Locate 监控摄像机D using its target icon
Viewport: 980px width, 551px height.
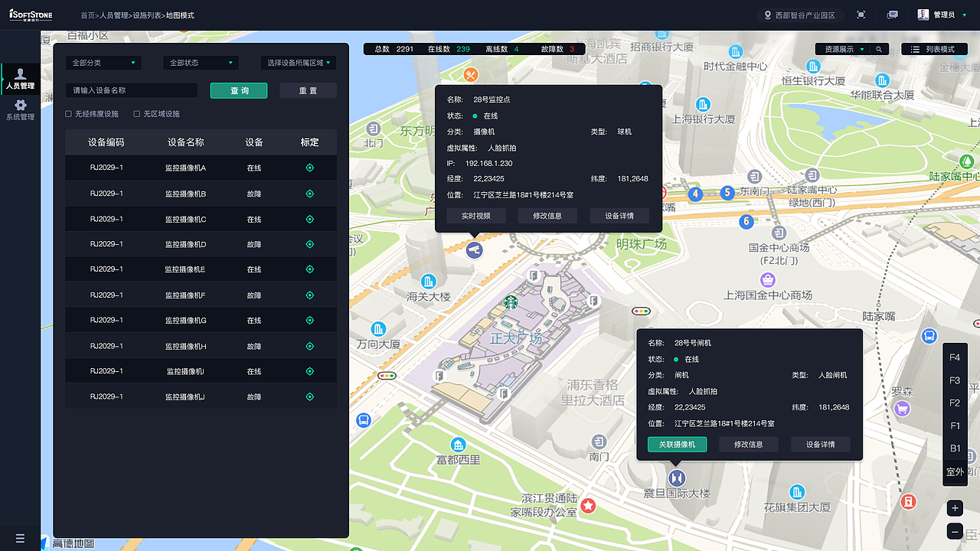tap(310, 244)
